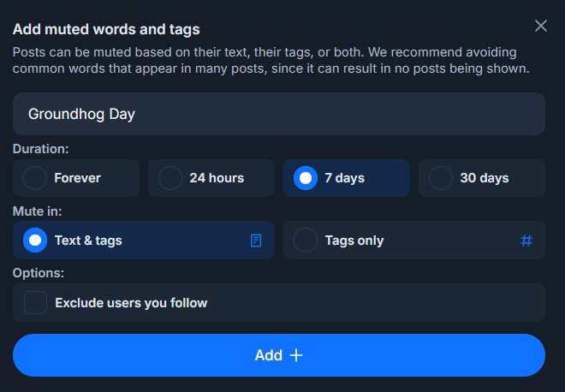Select the Forever radio circle

coord(35,178)
